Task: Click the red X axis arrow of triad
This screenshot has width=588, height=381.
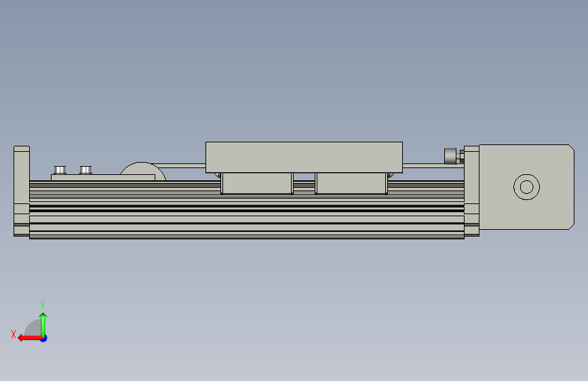Action: click(x=30, y=338)
